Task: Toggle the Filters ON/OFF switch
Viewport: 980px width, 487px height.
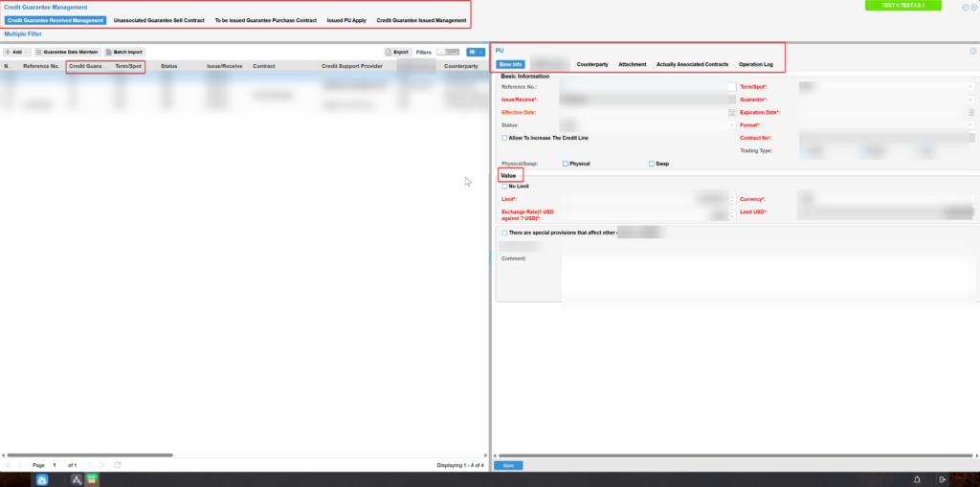Action: (447, 52)
